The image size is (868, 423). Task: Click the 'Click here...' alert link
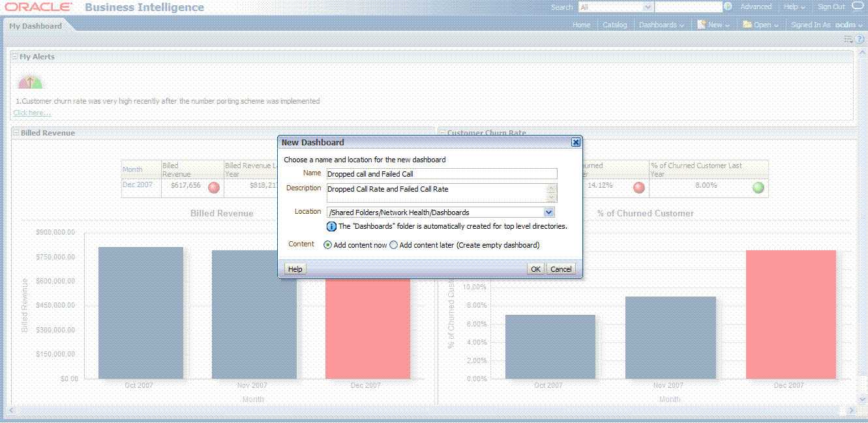click(x=32, y=113)
